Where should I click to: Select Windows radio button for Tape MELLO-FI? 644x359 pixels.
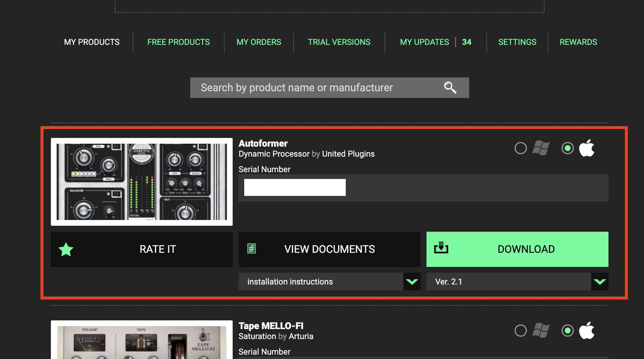pos(521,331)
